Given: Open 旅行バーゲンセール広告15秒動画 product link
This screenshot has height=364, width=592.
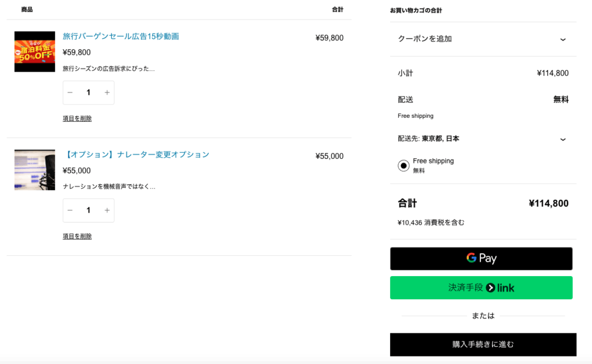Looking at the screenshot, I should [121, 36].
